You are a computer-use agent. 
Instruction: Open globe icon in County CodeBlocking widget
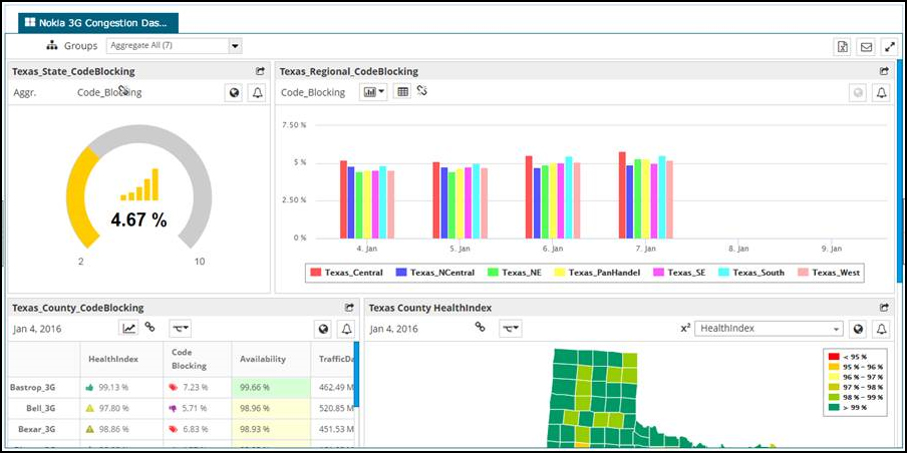point(324,329)
